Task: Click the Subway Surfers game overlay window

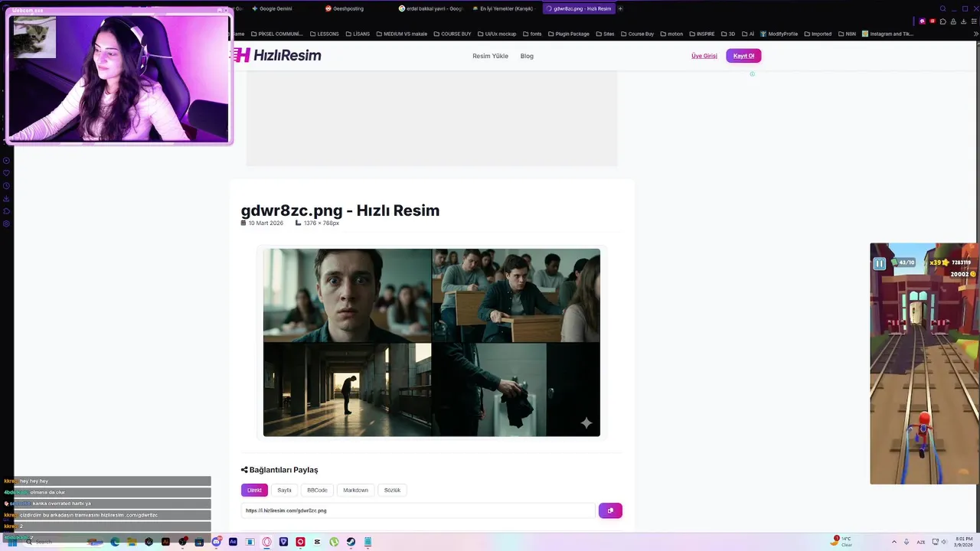Action: pos(924,364)
